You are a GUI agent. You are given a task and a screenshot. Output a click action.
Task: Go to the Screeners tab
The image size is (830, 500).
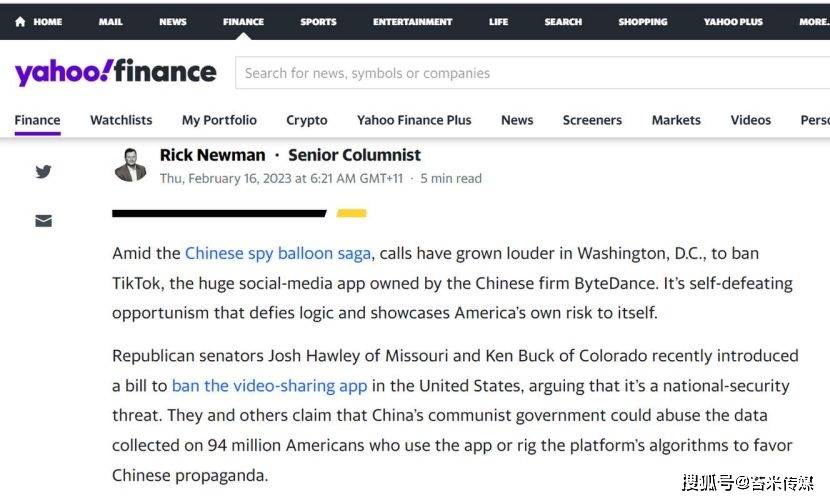[x=592, y=120]
